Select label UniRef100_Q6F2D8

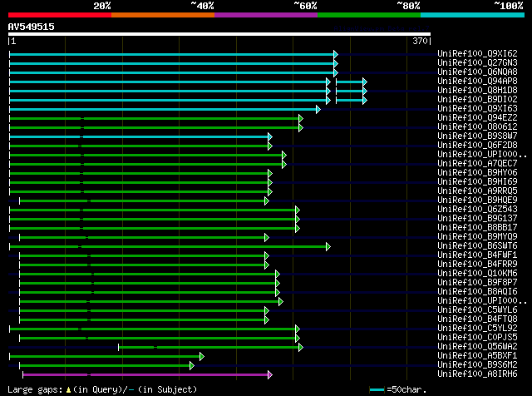[477, 145]
